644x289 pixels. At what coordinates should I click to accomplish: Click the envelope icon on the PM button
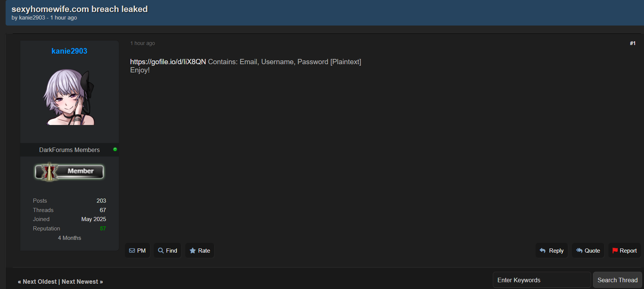132,251
